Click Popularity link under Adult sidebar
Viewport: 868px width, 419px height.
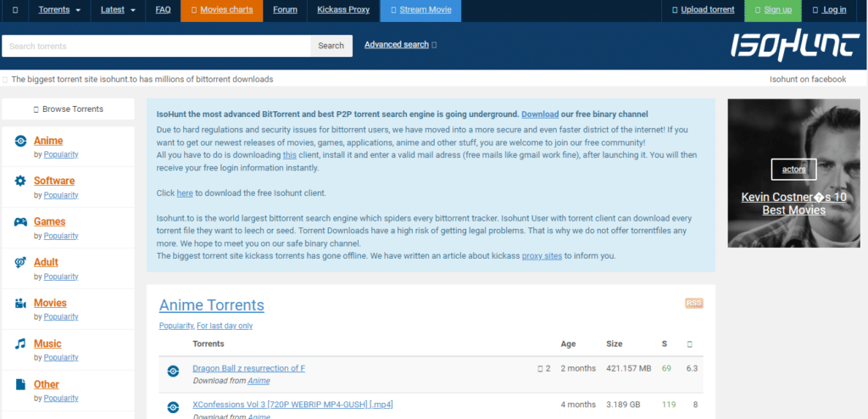[x=61, y=277]
